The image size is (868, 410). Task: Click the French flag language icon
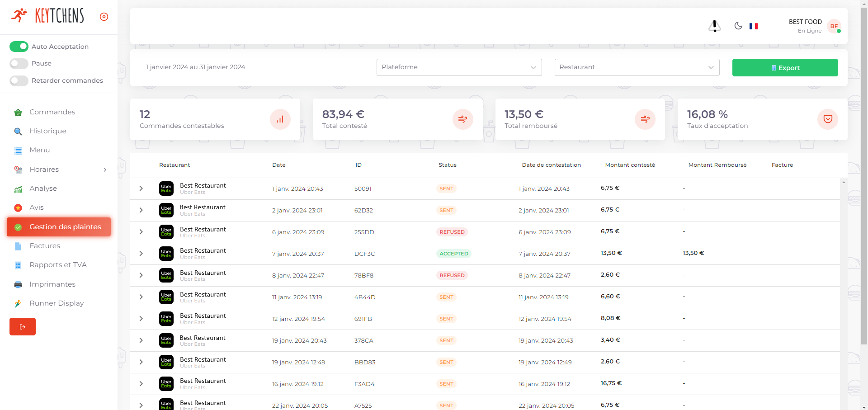coord(753,26)
